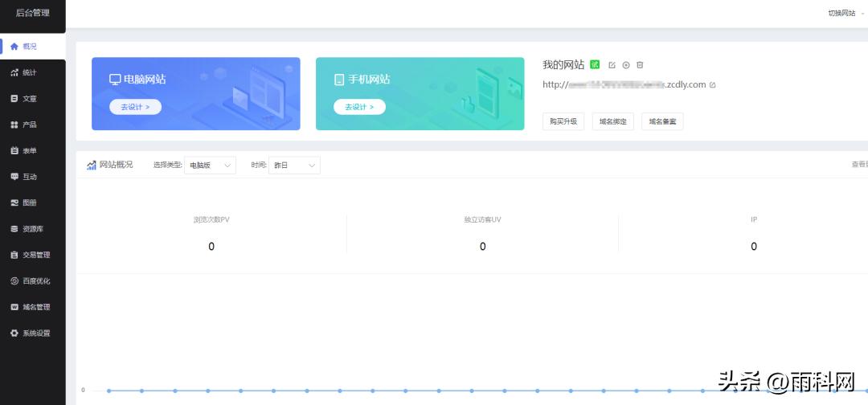The height and width of the screenshot is (405, 868).
Task: Click the 手机网站 card thumbnail
Action: 420,93
